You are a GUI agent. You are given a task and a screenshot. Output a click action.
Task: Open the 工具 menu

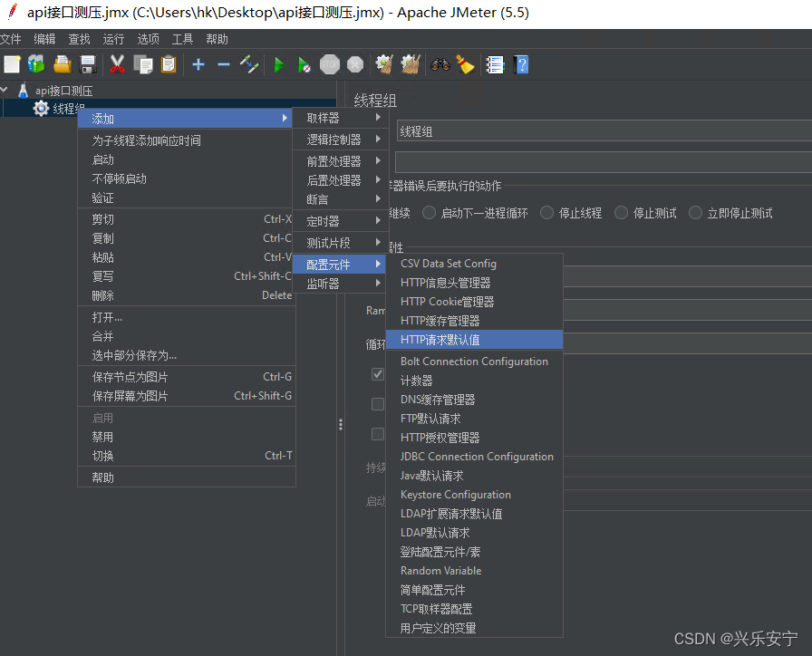182,39
